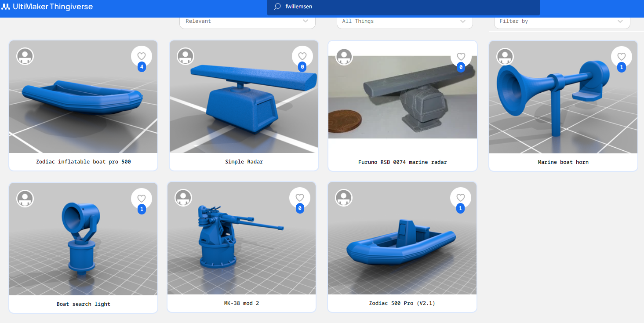
Task: Click the Simple Radar title link
Action: tap(244, 162)
